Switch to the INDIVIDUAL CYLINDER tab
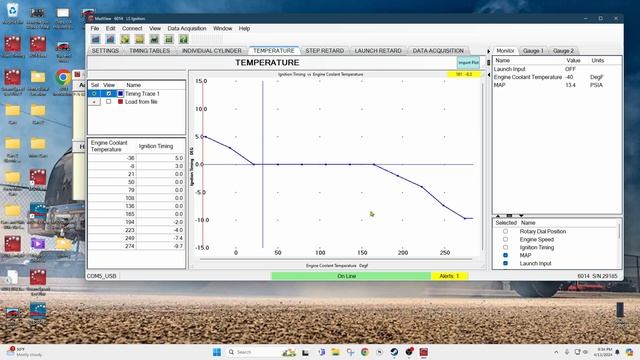The image size is (640, 360). pos(212,51)
